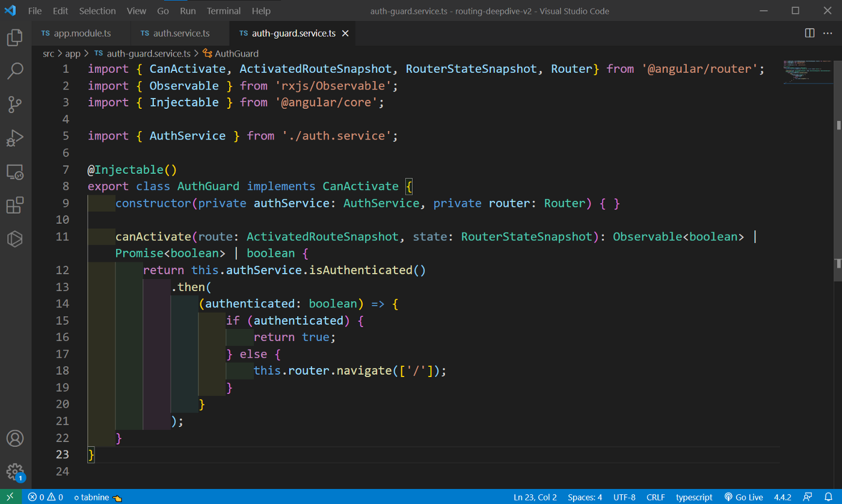Click 'rxjs/Observable' import string
This screenshot has width=842, height=504.
(333, 86)
